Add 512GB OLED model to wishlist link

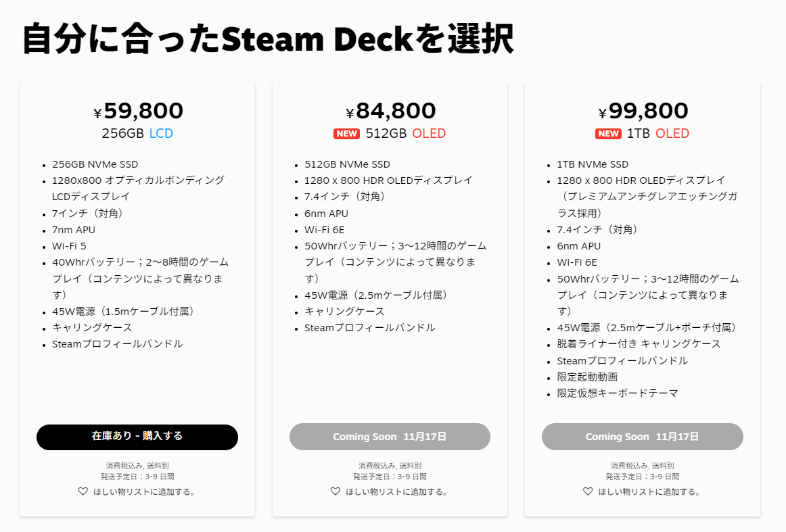397,492
